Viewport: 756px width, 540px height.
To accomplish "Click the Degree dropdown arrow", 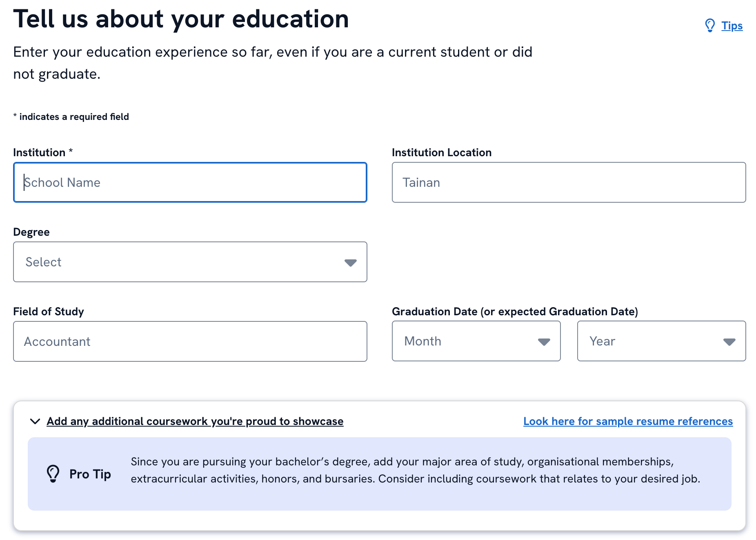I will [350, 263].
